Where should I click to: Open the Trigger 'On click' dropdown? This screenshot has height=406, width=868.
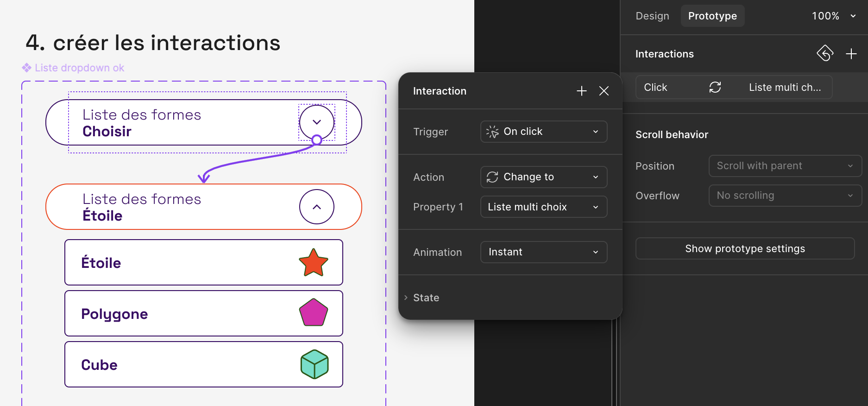[543, 132]
